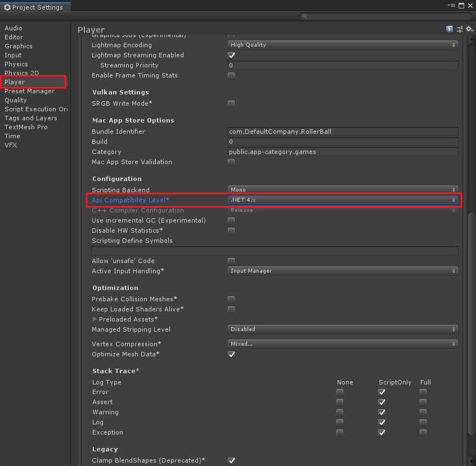Open the Player help documentation icon

click(x=449, y=29)
